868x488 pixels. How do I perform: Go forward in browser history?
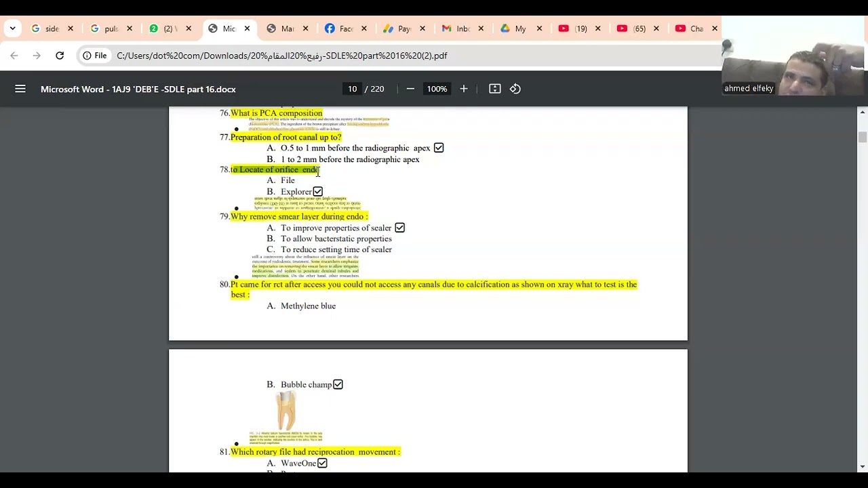tap(37, 56)
